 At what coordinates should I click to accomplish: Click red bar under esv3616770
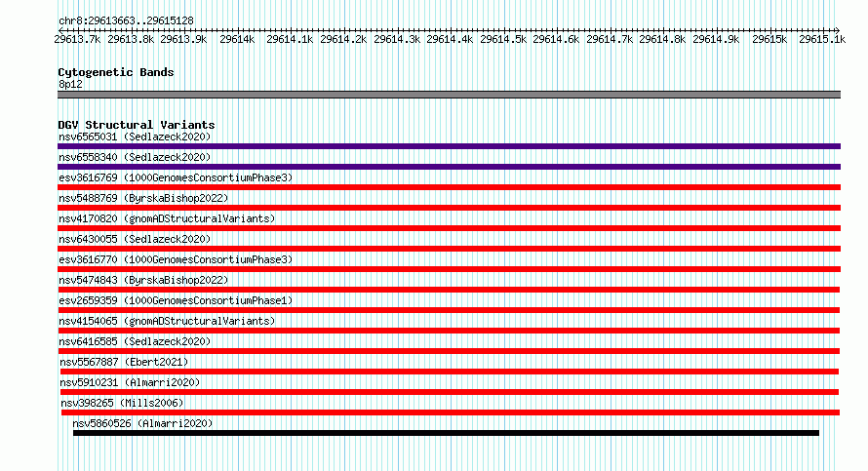(449, 269)
